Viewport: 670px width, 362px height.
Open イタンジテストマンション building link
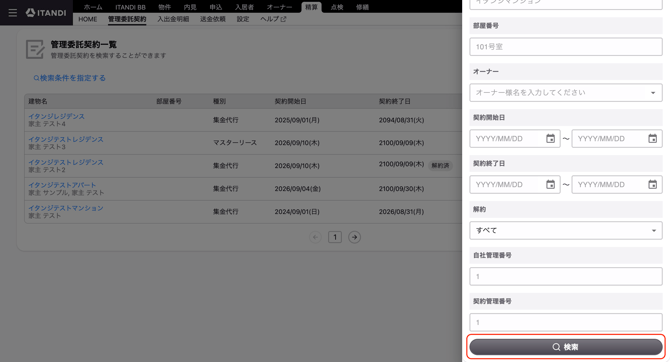click(66, 208)
